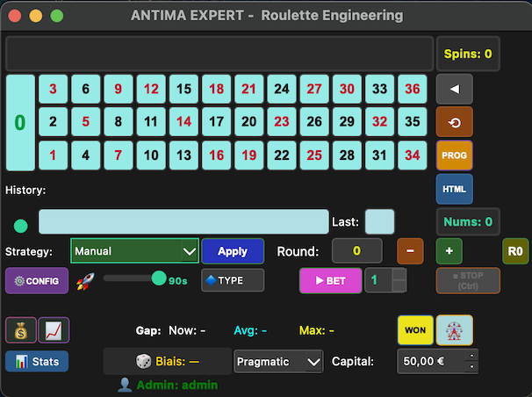Click the history number input field
The width and height of the screenshot is (532, 397).
[x=183, y=221]
